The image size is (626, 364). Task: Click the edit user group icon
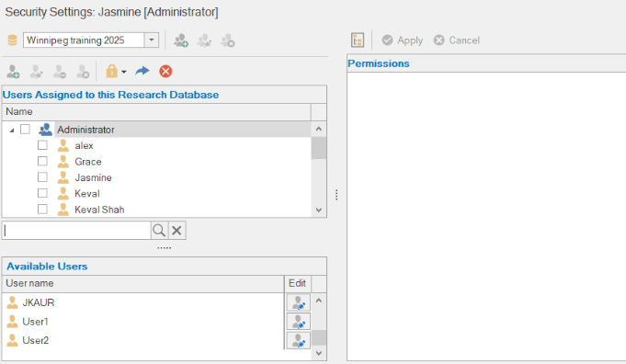(204, 40)
